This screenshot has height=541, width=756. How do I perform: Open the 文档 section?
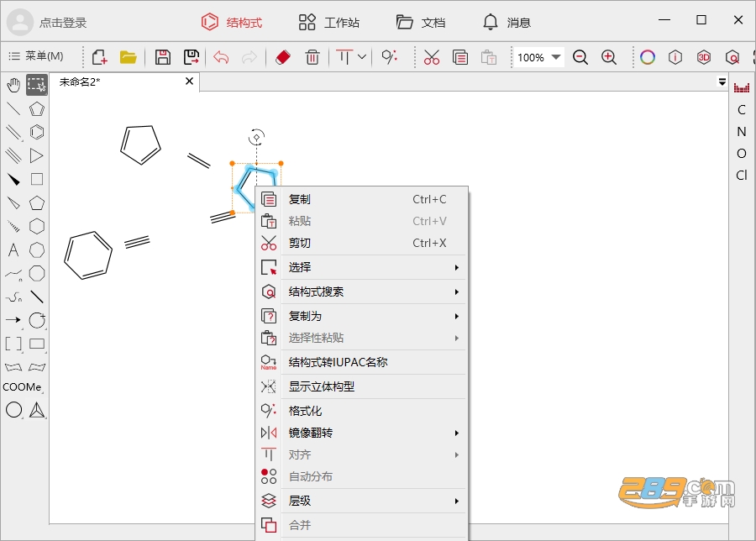(x=421, y=22)
